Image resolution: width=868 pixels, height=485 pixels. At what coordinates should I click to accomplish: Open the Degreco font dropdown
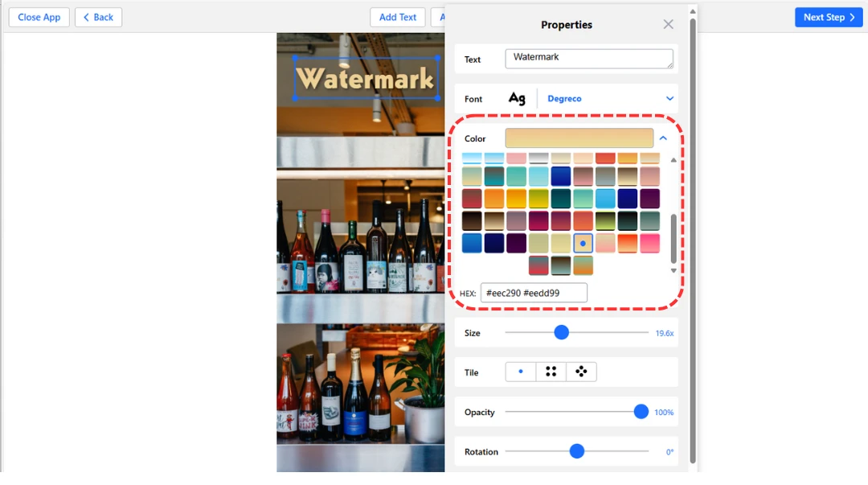point(669,99)
